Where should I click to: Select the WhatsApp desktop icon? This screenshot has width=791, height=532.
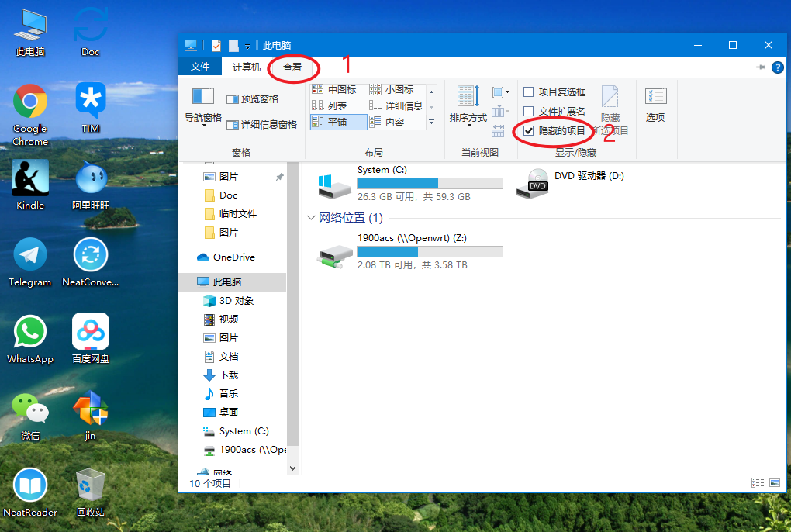coord(29,339)
